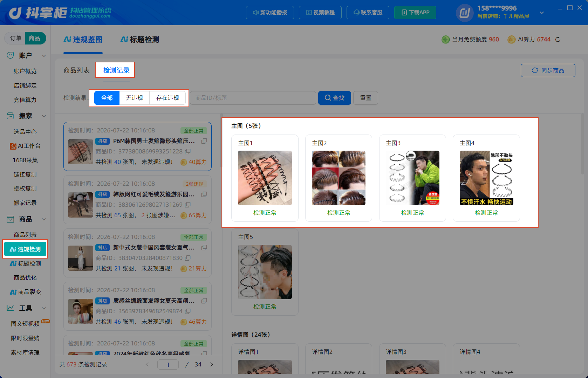
Task: Contact support via 联系客服 button
Action: [x=368, y=13]
